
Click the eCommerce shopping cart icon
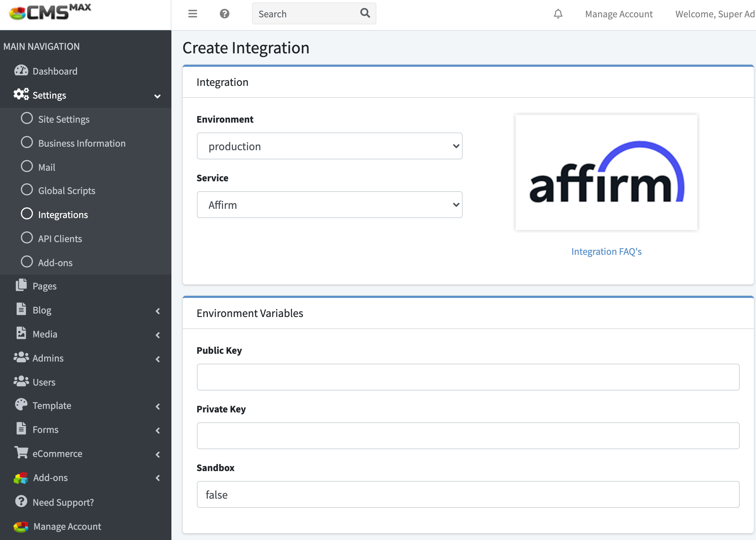[x=21, y=453]
